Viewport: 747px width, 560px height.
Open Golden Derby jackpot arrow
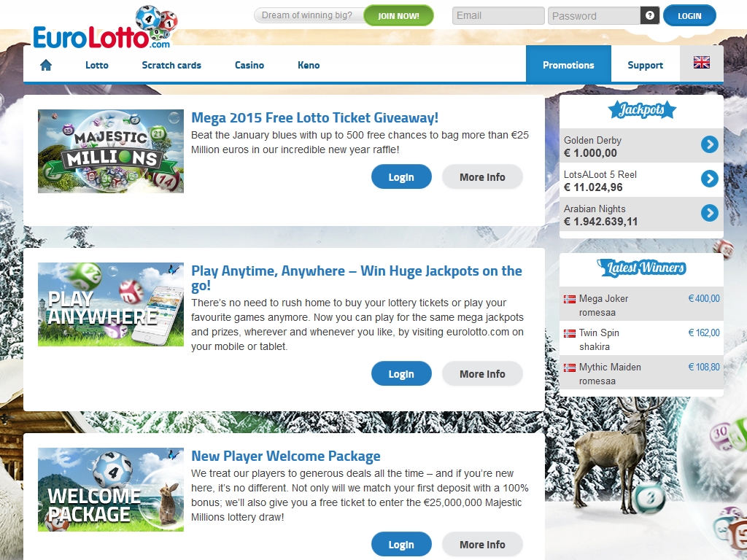coord(709,144)
